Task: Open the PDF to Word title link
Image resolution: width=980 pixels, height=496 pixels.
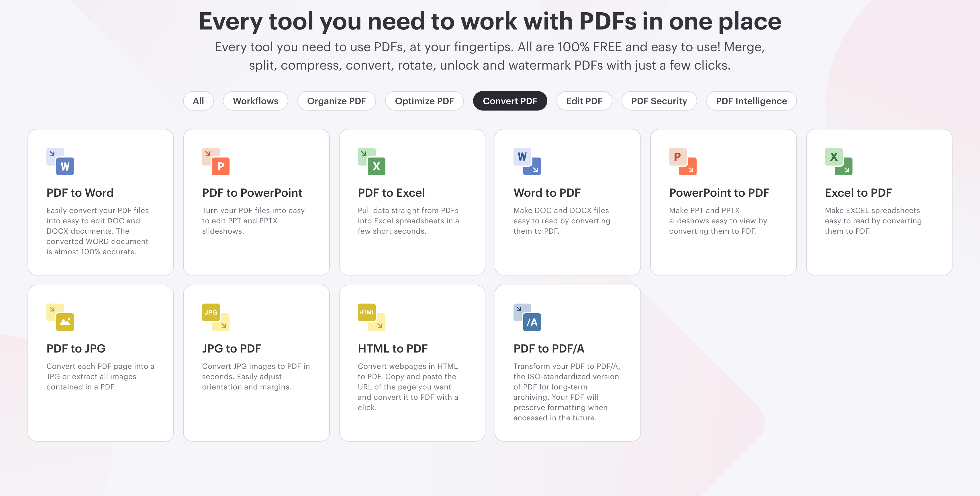Action: (x=80, y=193)
